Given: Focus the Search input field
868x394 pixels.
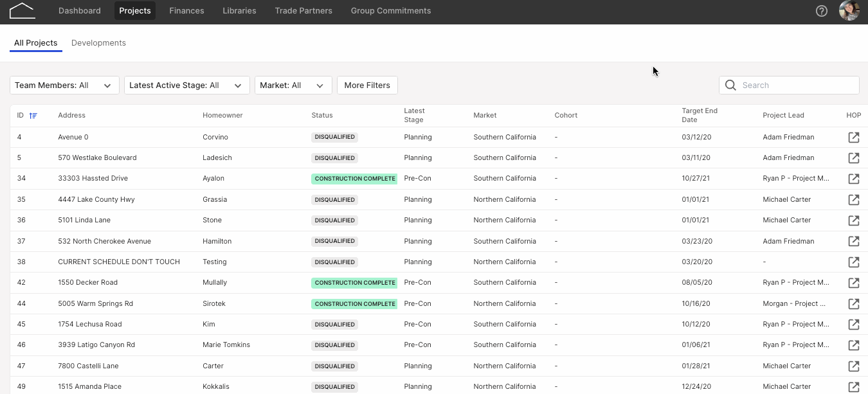Looking at the screenshot, I should click(x=789, y=85).
